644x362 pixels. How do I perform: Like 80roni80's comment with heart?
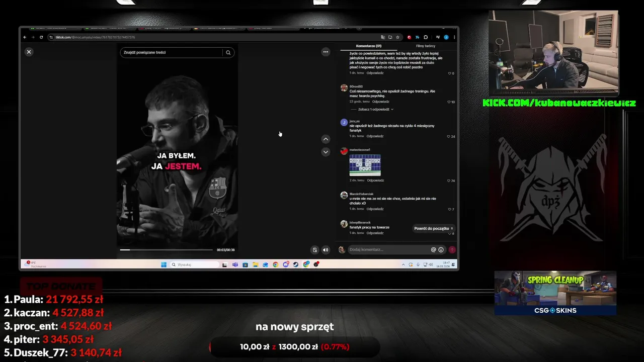[x=449, y=102]
